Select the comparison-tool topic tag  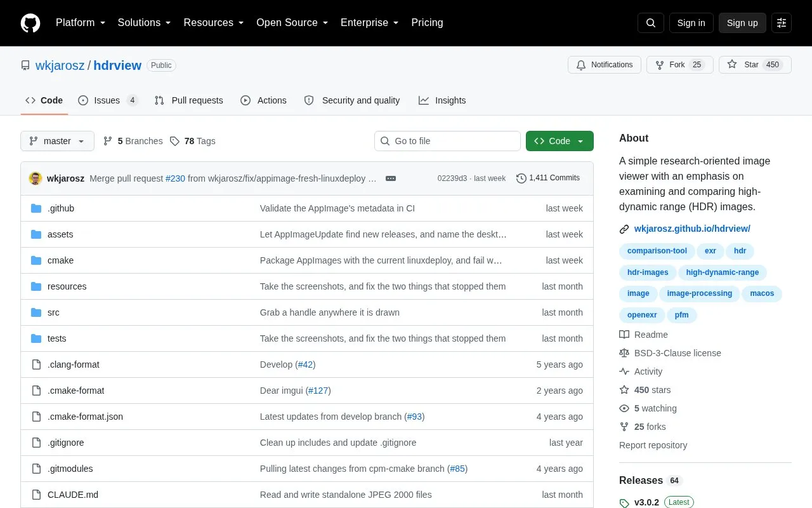tap(657, 251)
